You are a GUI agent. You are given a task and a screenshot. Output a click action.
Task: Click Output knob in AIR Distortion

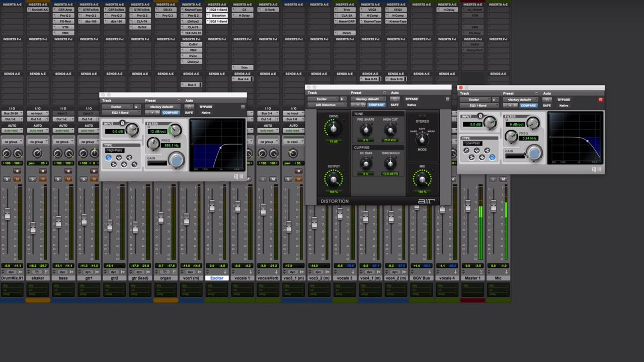333,179
